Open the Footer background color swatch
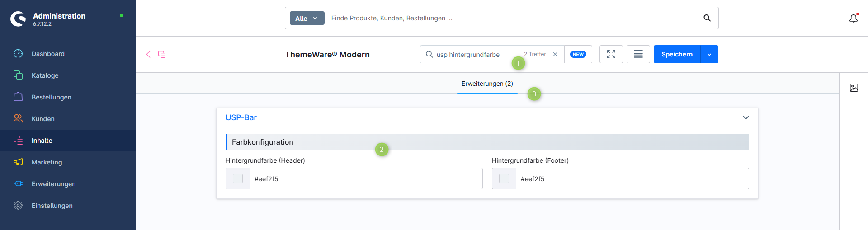The width and height of the screenshot is (868, 230). [x=504, y=178]
